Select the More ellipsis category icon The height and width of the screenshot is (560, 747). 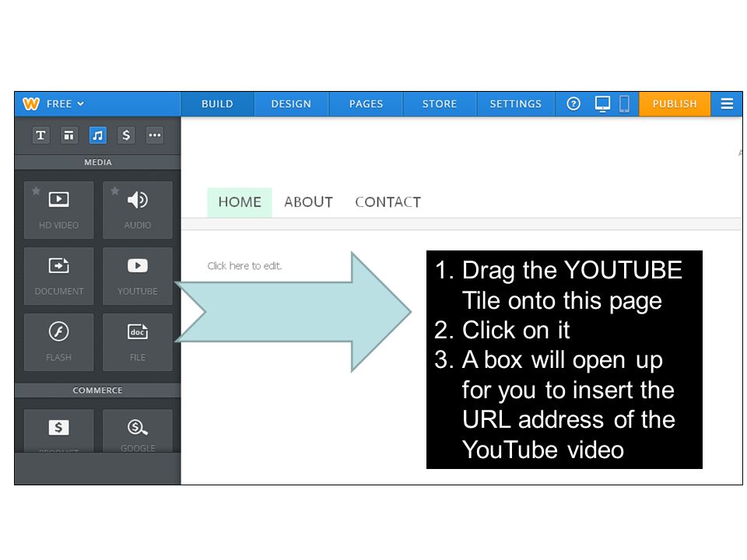154,135
